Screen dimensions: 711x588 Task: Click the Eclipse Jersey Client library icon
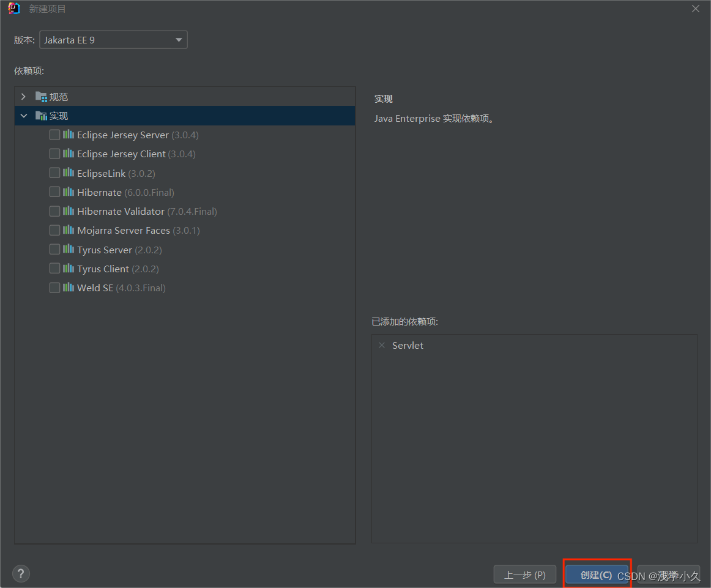(69, 153)
